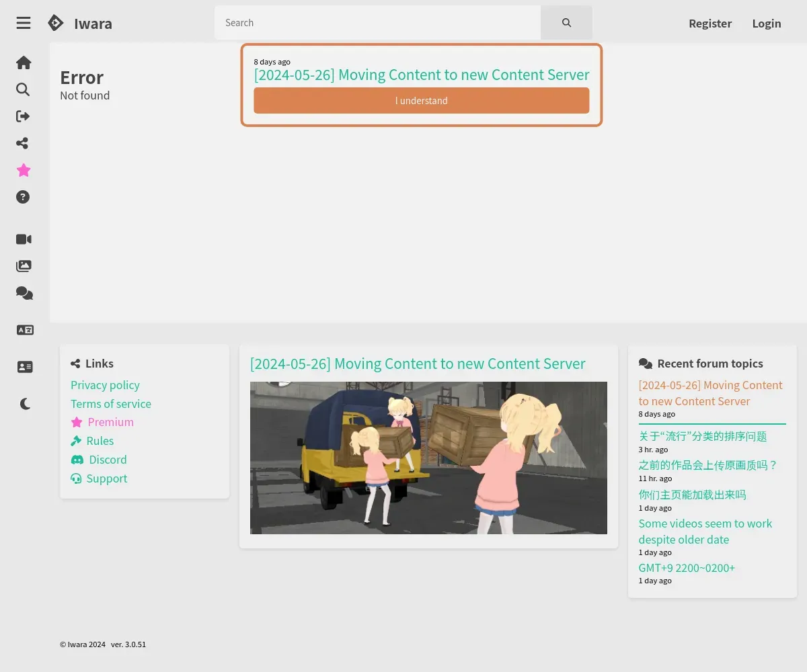Click the Error heading text
807x672 pixels.
[x=82, y=77]
